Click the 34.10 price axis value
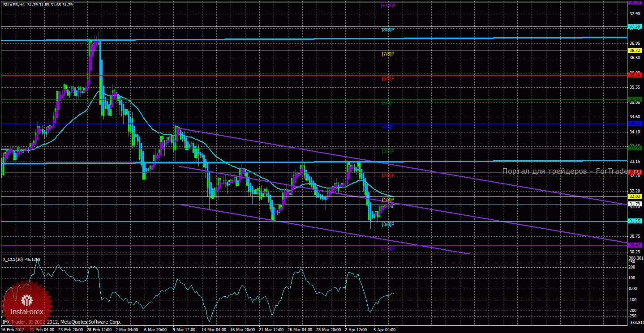The height and width of the screenshot is (333, 644). coord(635,132)
